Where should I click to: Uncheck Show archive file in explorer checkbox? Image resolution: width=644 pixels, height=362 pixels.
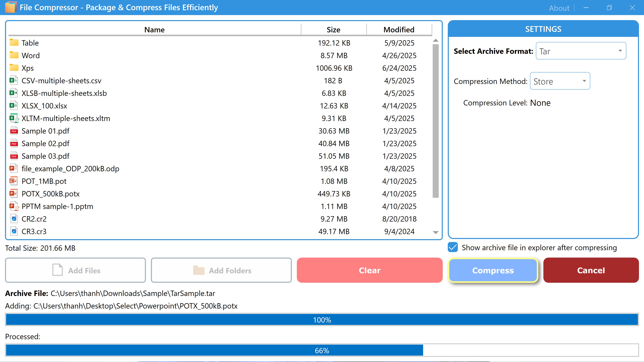coord(453,247)
